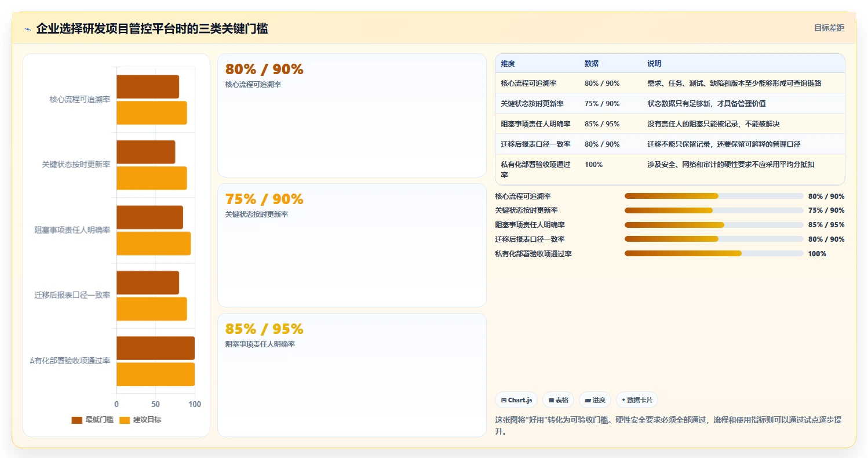Click the orange 建议目标 bar for 私有化部署验收项通过率
Screen dimensions: 868x458
point(155,374)
